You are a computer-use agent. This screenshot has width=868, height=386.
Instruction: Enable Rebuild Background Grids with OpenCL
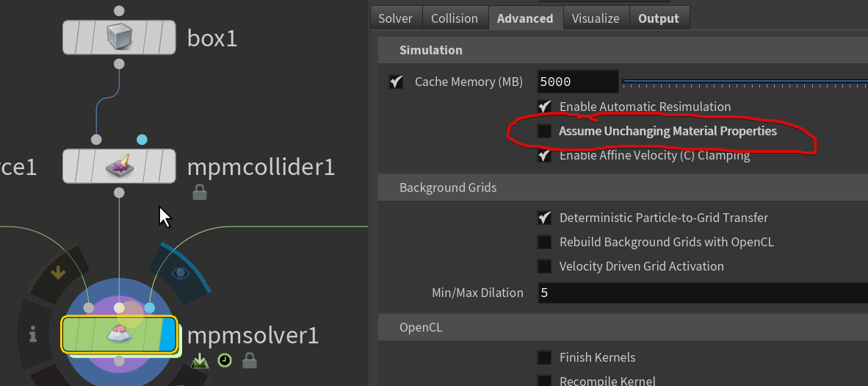(545, 242)
